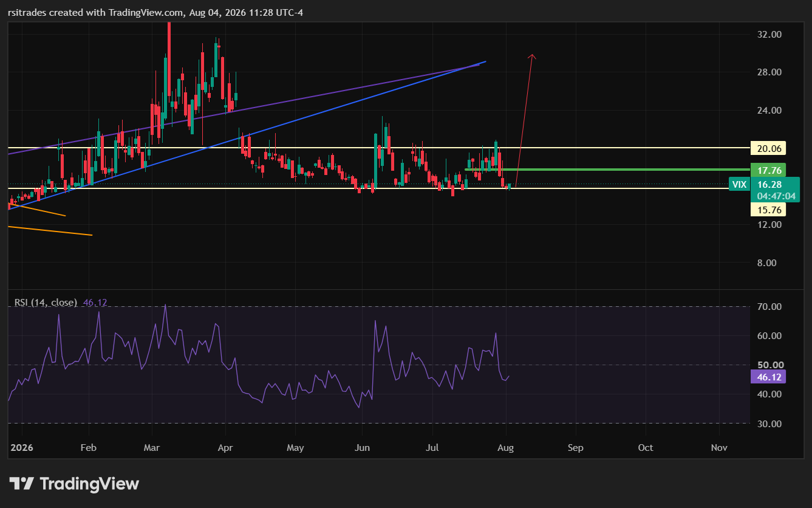Click the Jun time axis label
Viewport: 812px width, 508px height.
pyautogui.click(x=361, y=448)
